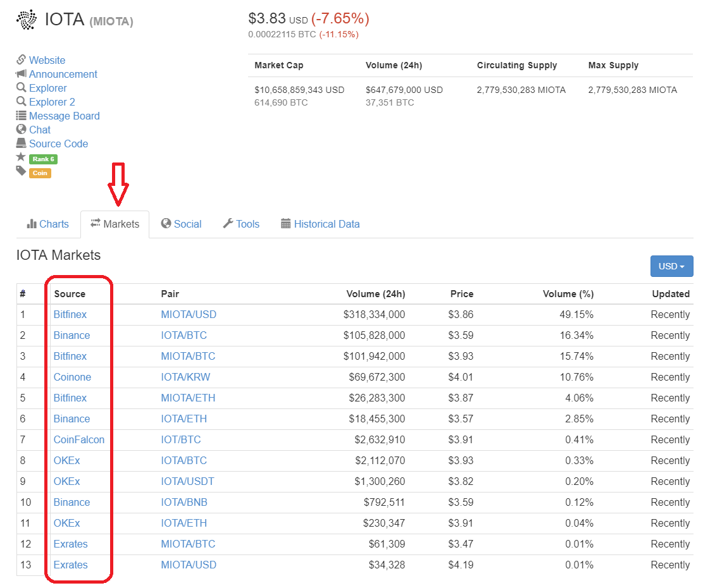Open the Coinone exchange link
This screenshot has width=722, height=588.
tap(72, 377)
